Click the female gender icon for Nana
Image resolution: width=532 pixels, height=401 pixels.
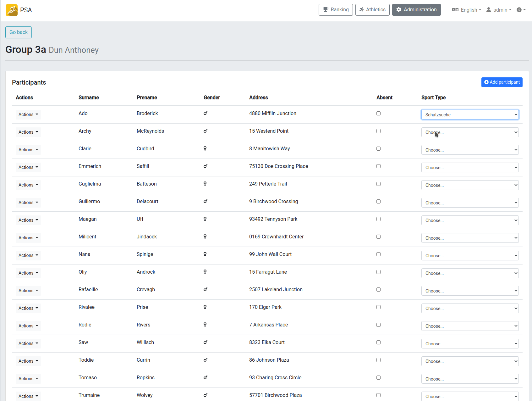[x=205, y=254]
